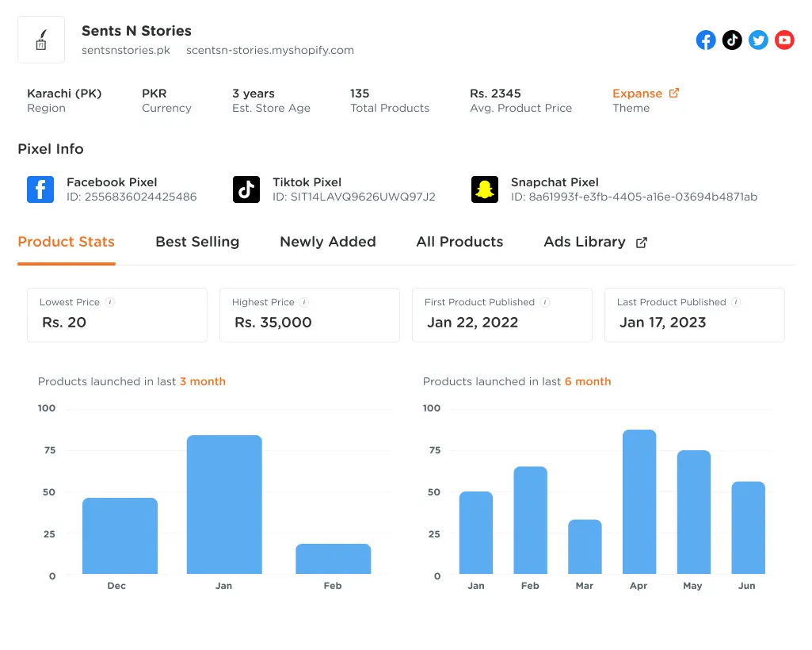Click the Tiktok Pixel icon
This screenshot has width=812, height=650.
[x=246, y=189]
